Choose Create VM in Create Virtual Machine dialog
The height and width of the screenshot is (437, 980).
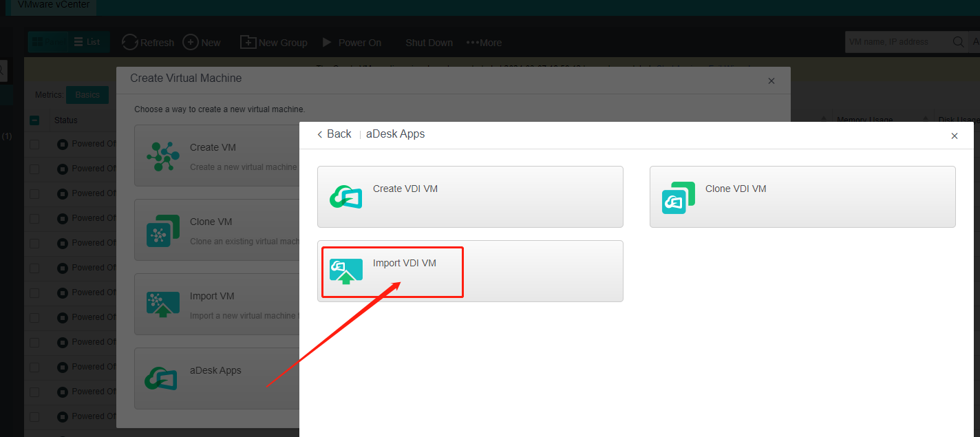(217, 156)
